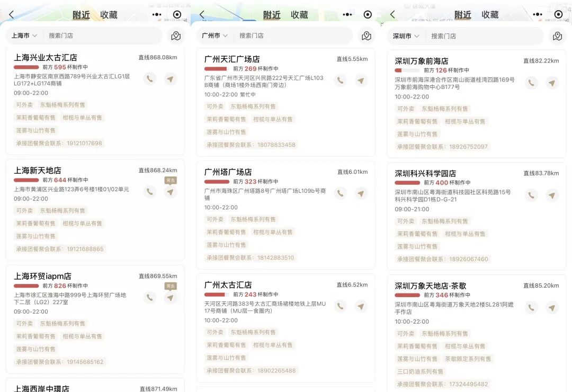Navigate to 上海新天地店
This screenshot has width=572, height=392.
click(x=171, y=192)
